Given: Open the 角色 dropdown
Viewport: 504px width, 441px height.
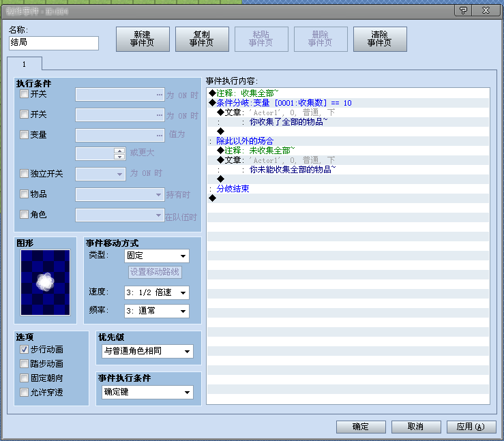Looking at the screenshot, I should click(x=120, y=215).
